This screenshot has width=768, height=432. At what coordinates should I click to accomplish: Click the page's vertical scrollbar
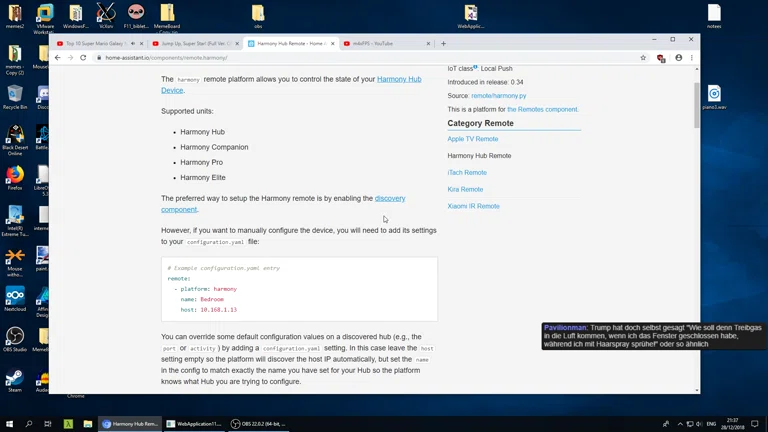pyautogui.click(x=696, y=105)
